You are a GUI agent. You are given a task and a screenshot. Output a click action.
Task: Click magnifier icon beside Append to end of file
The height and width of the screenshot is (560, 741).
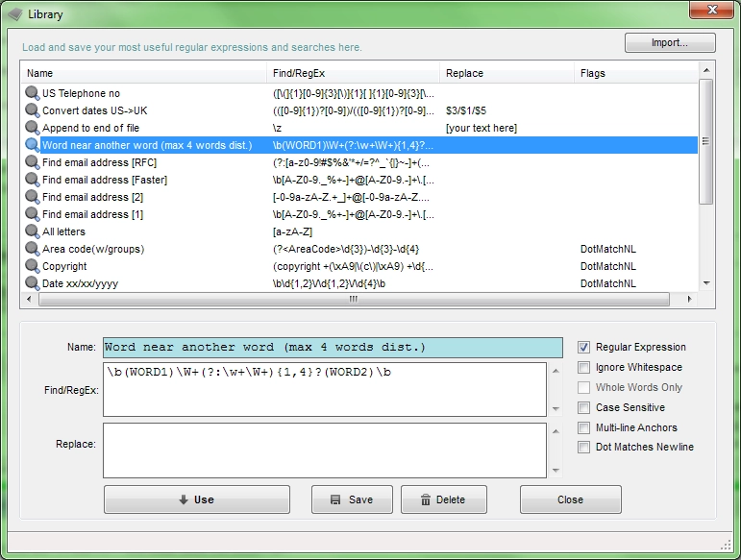pos(32,128)
